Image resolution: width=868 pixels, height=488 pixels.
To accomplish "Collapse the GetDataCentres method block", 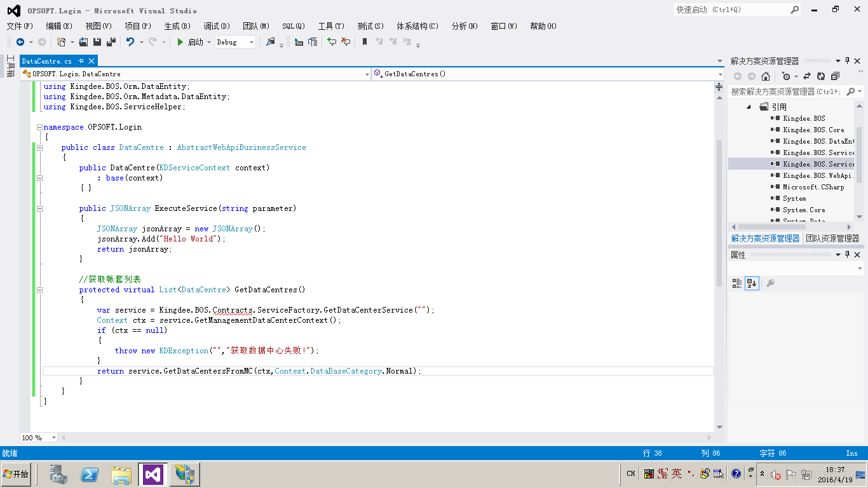I will click(39, 290).
